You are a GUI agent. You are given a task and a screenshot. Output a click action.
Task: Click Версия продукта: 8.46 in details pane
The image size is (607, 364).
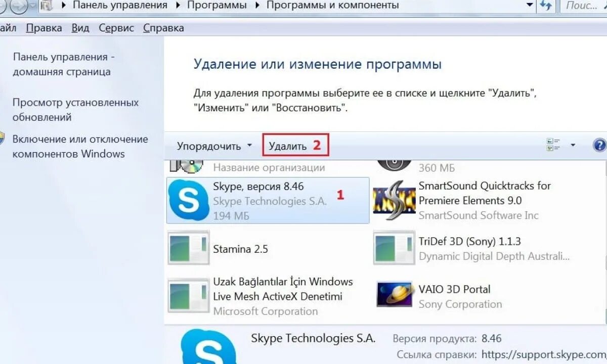click(447, 339)
